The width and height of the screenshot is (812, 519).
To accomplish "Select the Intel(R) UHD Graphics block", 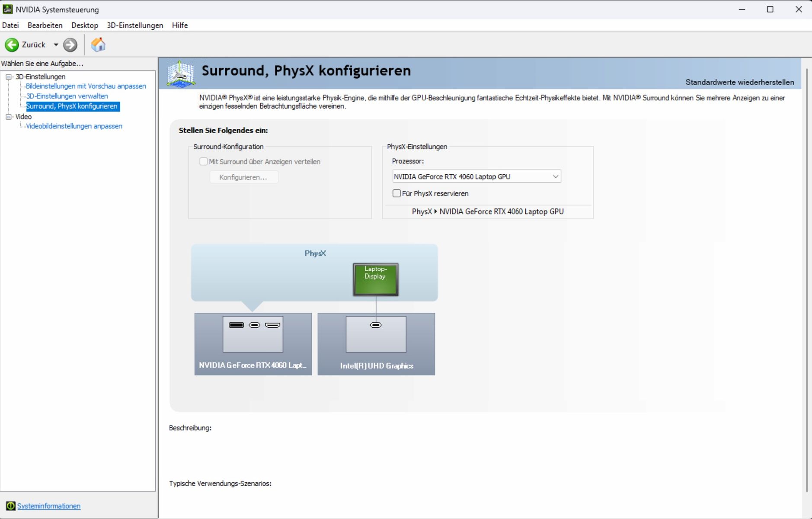I will [376, 344].
